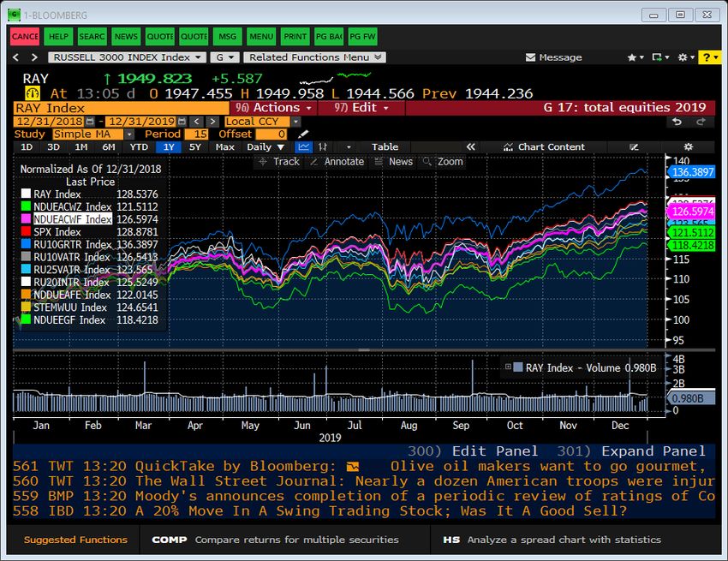
Task: Open the yellow help question mark
Action: pos(709,57)
